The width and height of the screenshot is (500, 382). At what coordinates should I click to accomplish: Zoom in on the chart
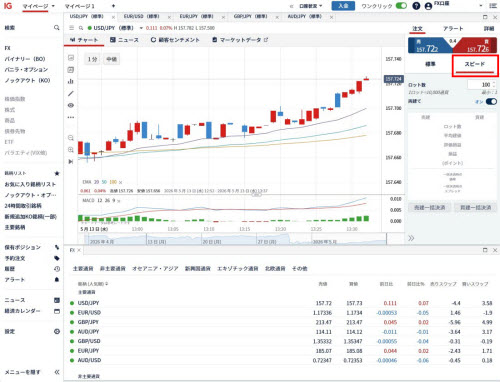point(71,150)
